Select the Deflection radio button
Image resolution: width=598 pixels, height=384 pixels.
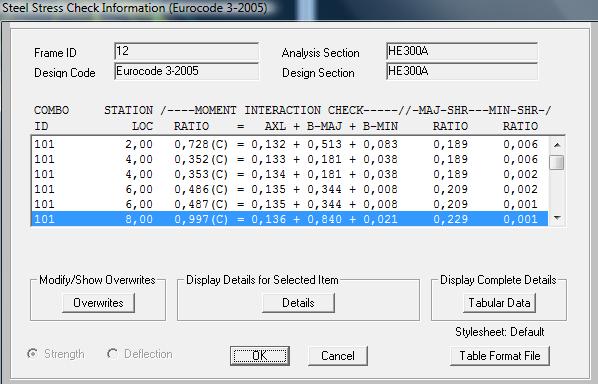point(112,354)
